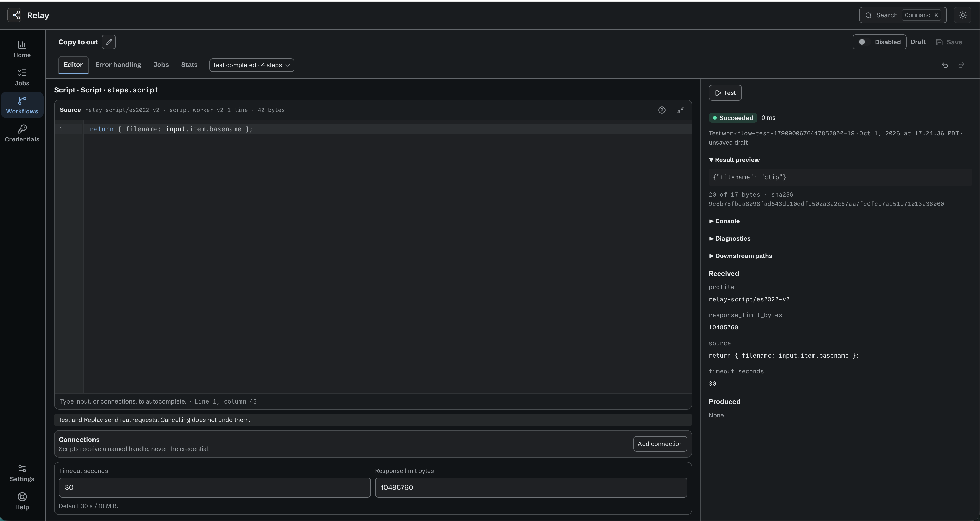Click the Copy to out workflow title
This screenshot has height=521, width=980.
pos(78,42)
